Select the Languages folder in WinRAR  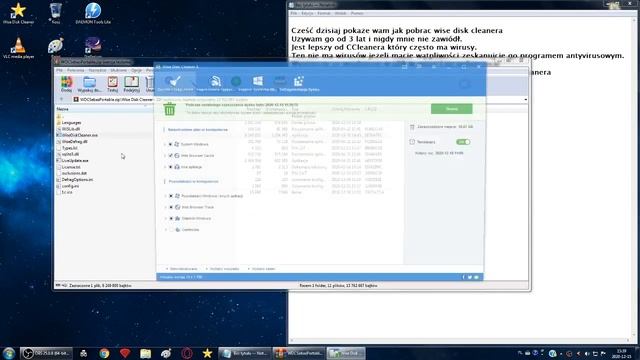pos(71,122)
